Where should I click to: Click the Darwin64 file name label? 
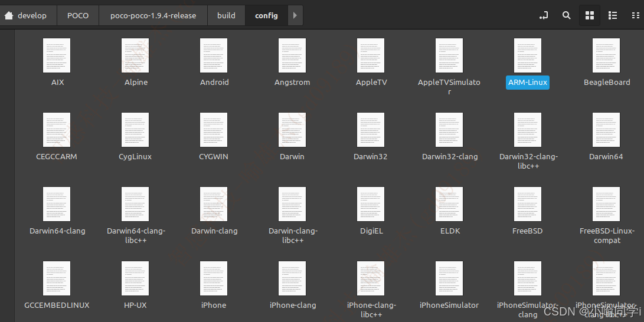tap(606, 157)
